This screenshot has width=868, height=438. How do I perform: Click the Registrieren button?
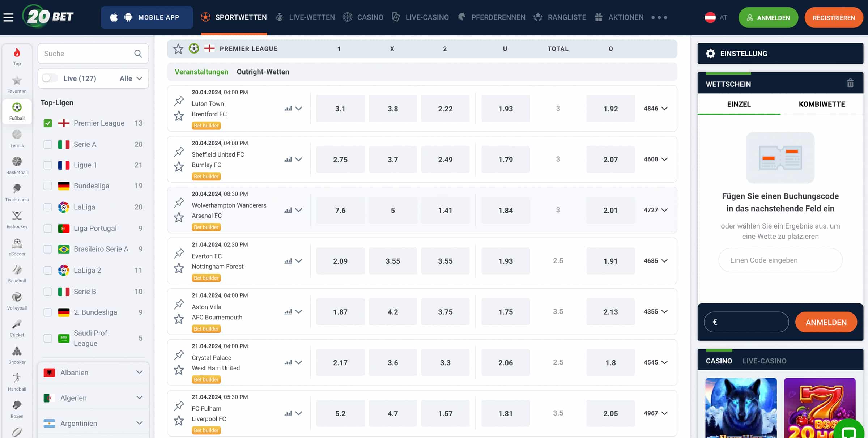tap(834, 18)
